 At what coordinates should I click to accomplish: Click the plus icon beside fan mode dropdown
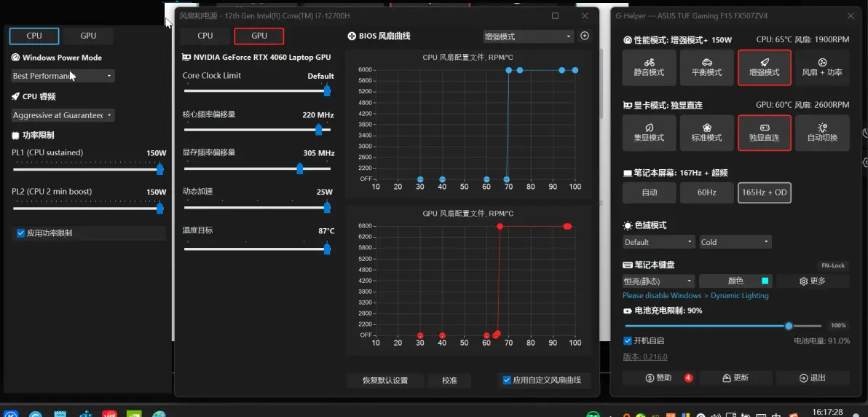coord(585,36)
